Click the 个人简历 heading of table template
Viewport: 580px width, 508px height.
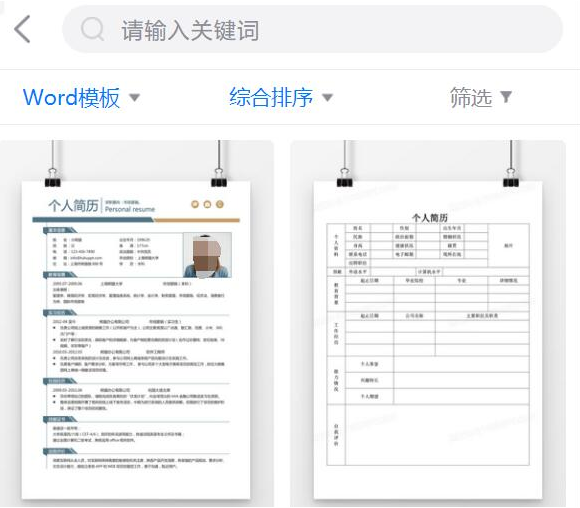[429, 218]
